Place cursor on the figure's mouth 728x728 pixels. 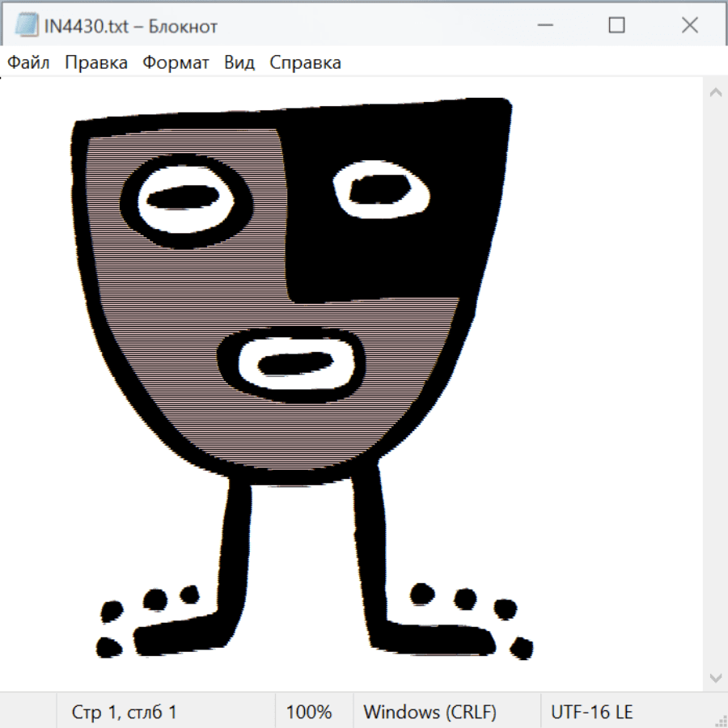(x=294, y=365)
